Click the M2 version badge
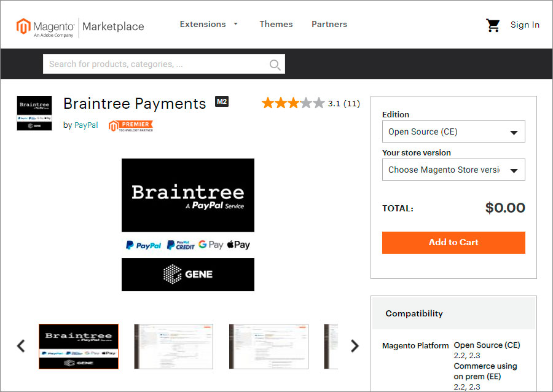 222,102
